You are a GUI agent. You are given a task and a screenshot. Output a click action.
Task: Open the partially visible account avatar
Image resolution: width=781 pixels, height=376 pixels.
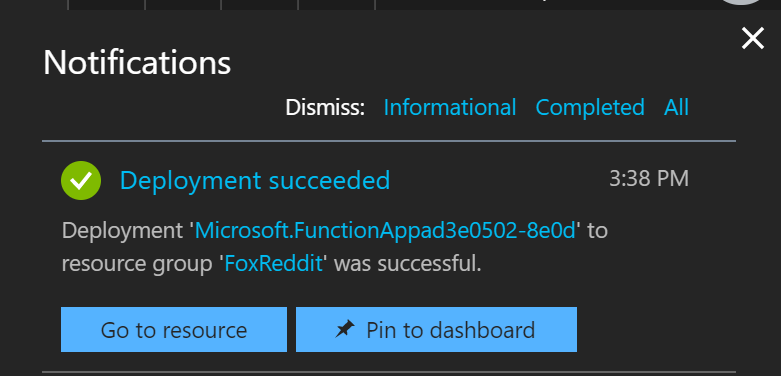[742, 2]
